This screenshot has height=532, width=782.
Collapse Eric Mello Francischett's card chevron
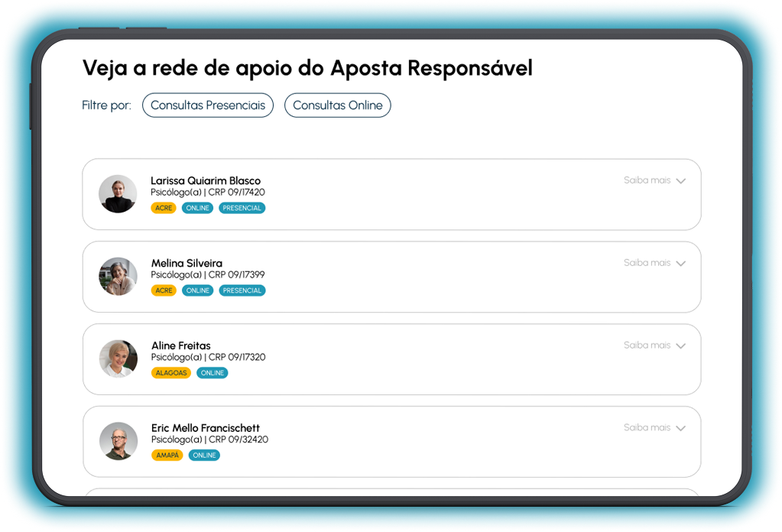(680, 428)
